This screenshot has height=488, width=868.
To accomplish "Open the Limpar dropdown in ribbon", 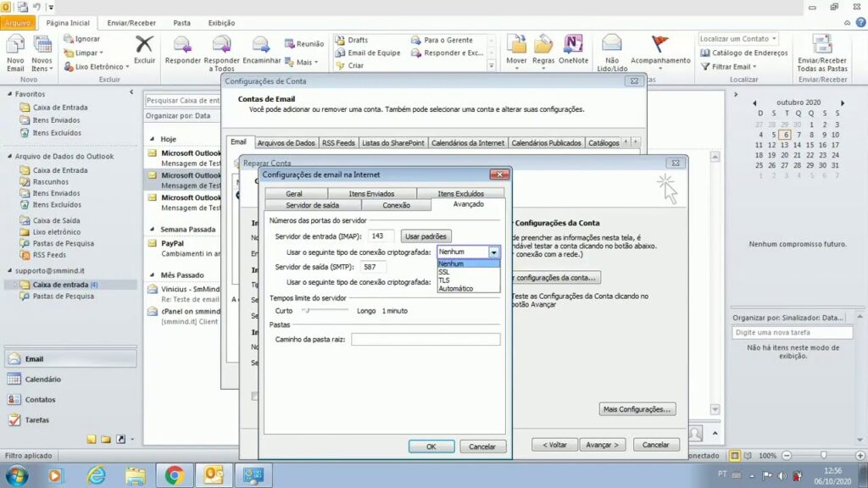I will (84, 53).
